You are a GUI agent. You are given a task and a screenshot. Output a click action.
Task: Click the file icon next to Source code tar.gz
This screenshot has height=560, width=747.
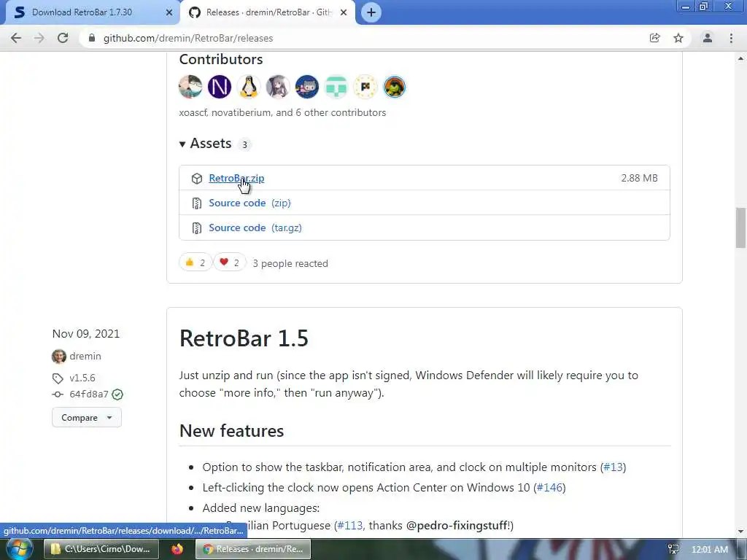click(x=197, y=228)
